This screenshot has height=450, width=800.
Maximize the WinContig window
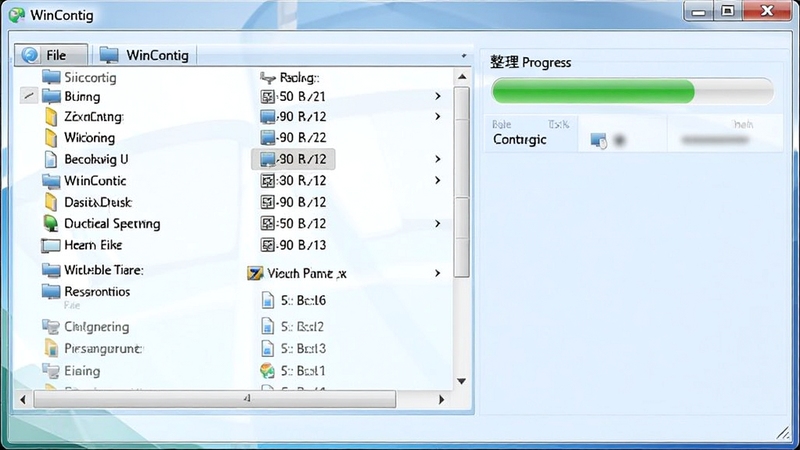728,11
